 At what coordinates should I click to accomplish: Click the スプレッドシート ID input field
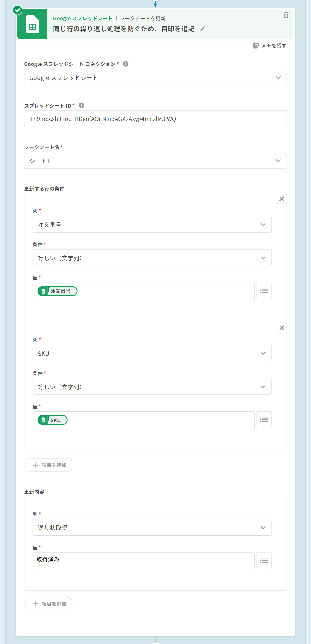155,119
